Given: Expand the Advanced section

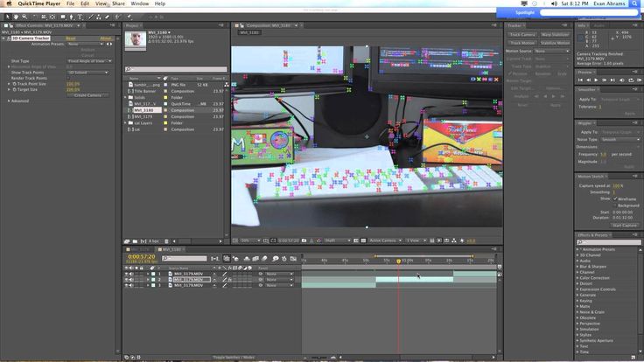Looking at the screenshot, I should [9, 101].
